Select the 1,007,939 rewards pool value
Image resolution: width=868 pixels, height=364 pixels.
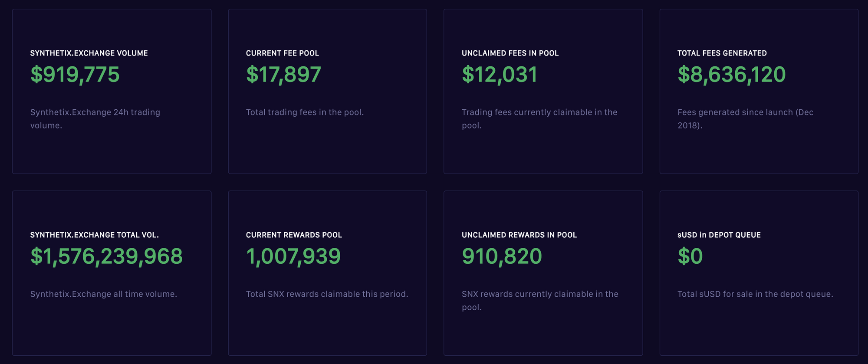293,256
